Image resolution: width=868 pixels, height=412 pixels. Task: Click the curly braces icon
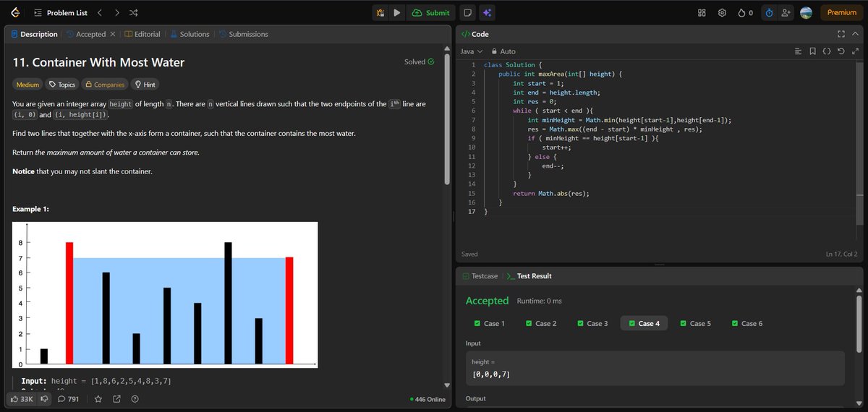(x=827, y=51)
